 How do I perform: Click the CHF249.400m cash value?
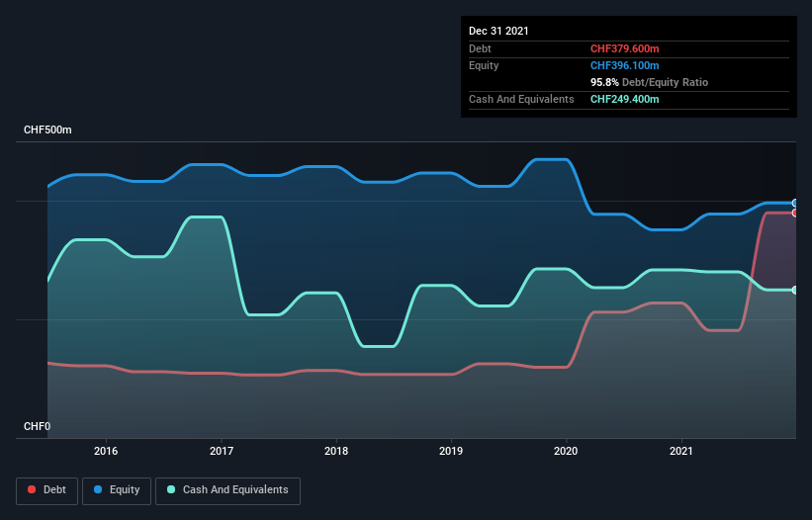click(x=624, y=99)
